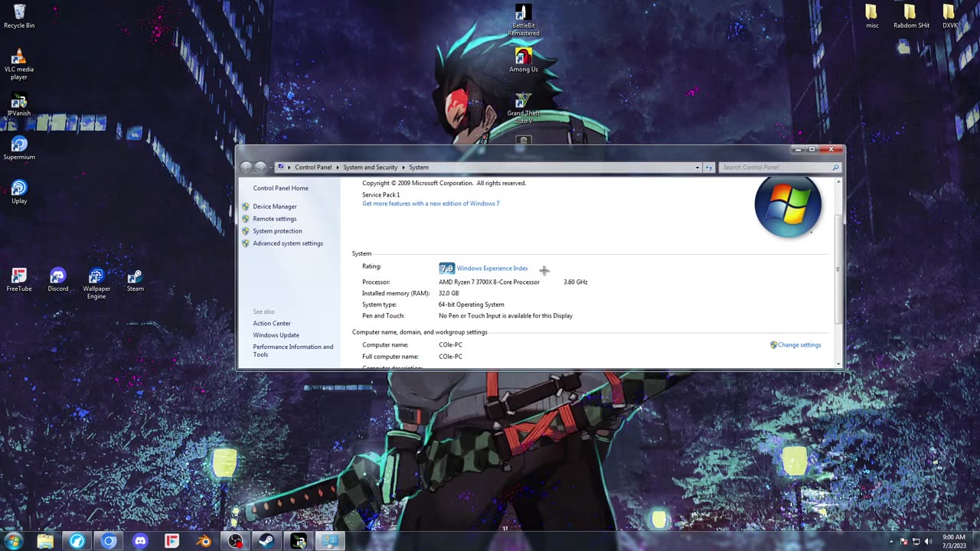Open the Recycle Bin desktop icon

[19, 15]
